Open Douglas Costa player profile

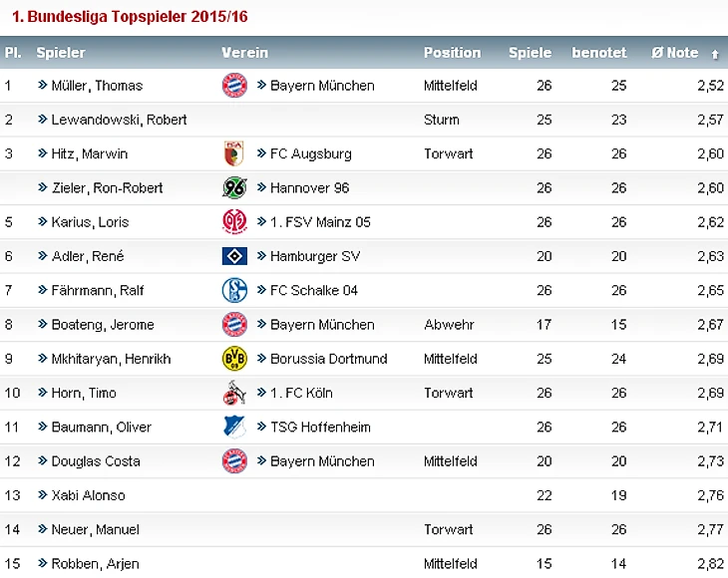click(96, 461)
